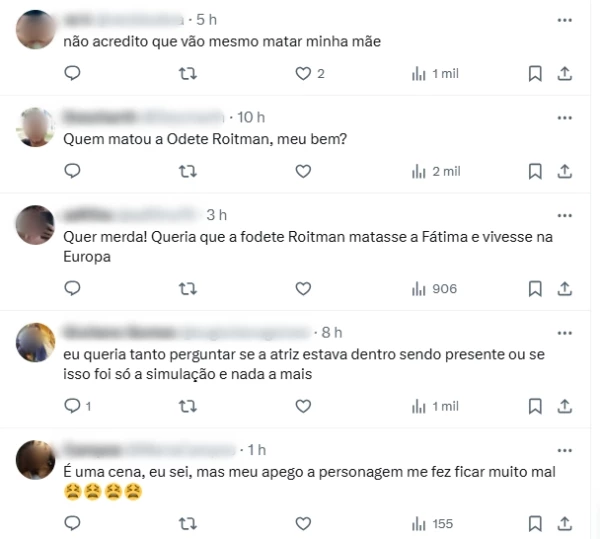The width and height of the screenshot is (600, 539).
Task: View analytics showing 906 views
Action: (x=434, y=289)
